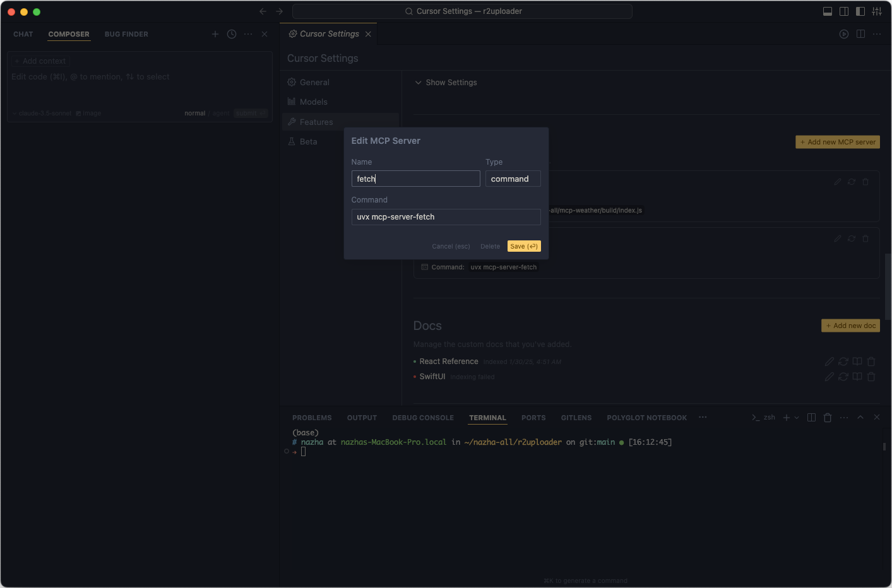
Task: Click the Add context button in composer
Action: point(40,61)
